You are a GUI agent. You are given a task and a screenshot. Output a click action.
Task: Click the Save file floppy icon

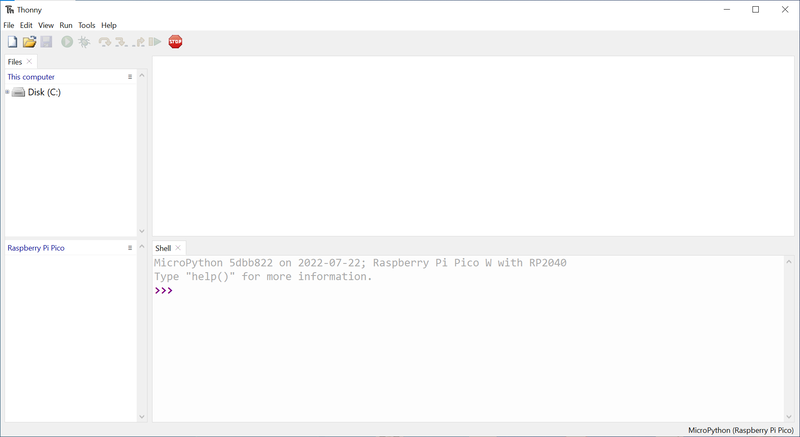point(46,42)
